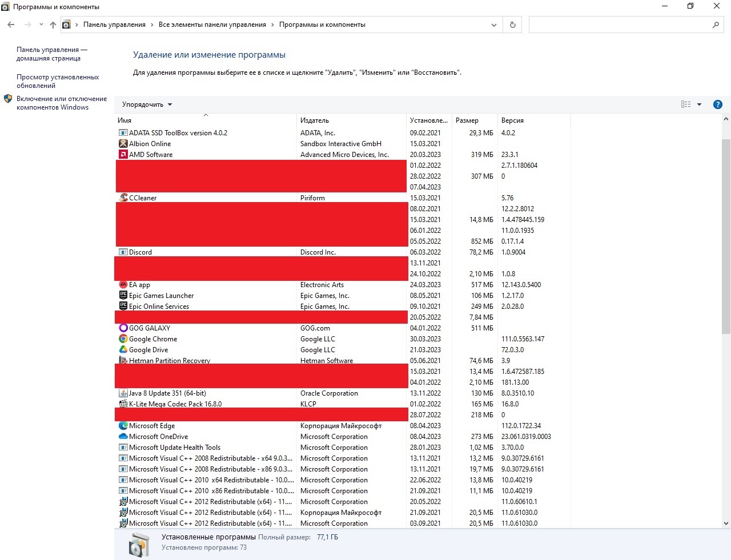Image resolution: width=731 pixels, height=560 pixels.
Task: Click install date 24.03.2023 of EA app
Action: (x=425, y=285)
